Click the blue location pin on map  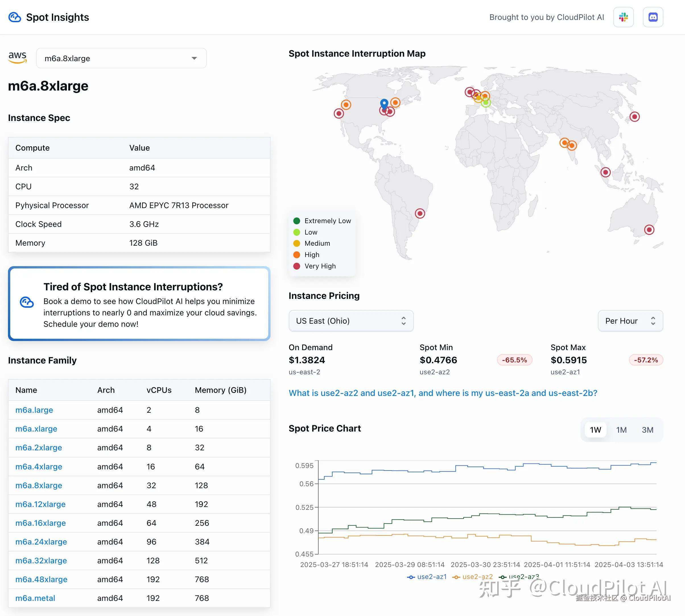(x=384, y=104)
